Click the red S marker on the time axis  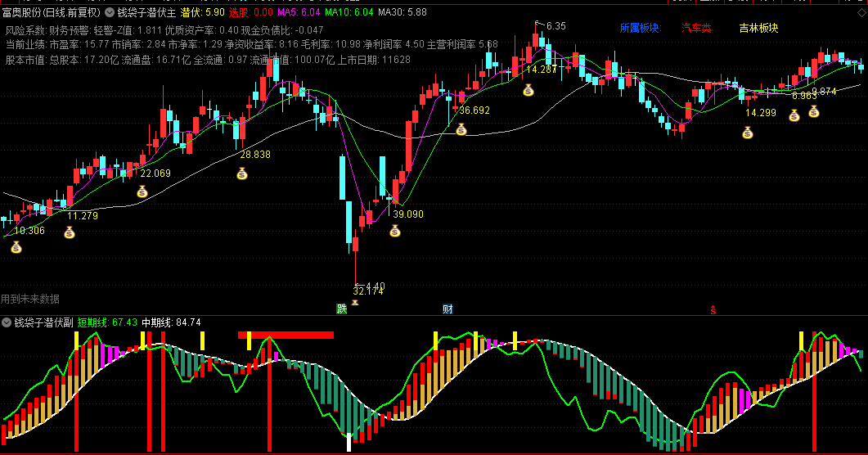(x=713, y=310)
